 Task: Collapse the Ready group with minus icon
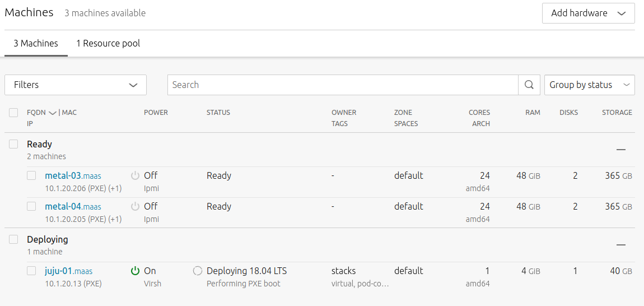coord(620,150)
